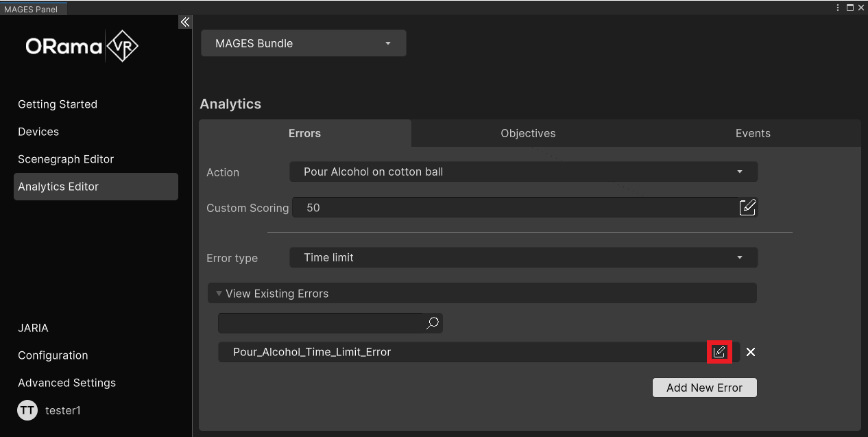
Task: Edit the Pour_Alcohol_Time_Limit_Error entry
Action: click(719, 352)
